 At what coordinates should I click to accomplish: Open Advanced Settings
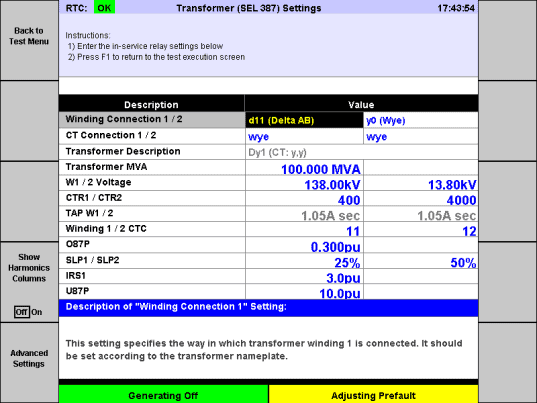click(x=29, y=362)
